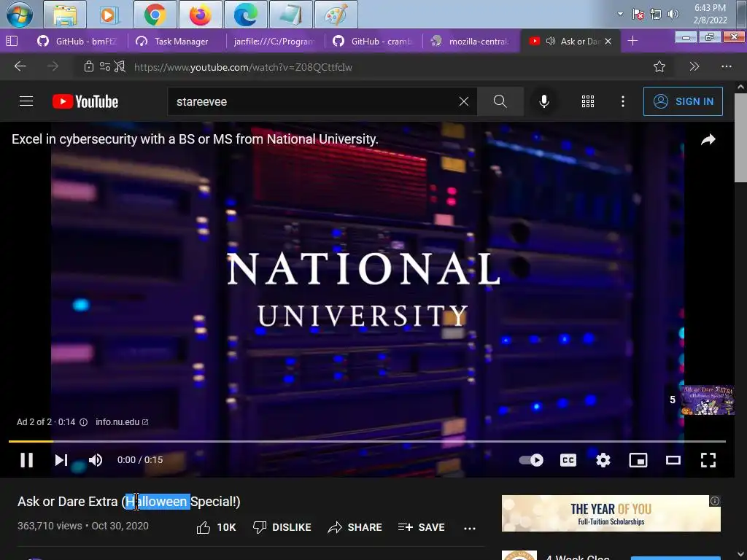Enter full screen mode
This screenshot has width=747, height=560.
708,460
